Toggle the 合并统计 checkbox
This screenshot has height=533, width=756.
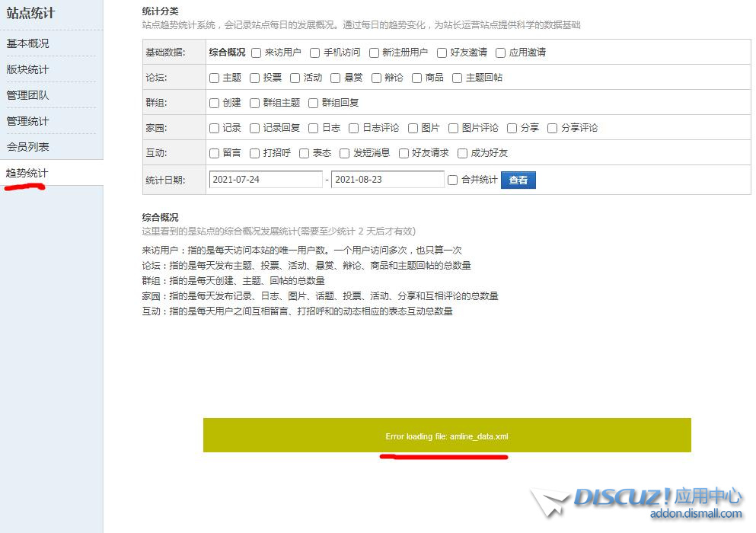pos(453,180)
